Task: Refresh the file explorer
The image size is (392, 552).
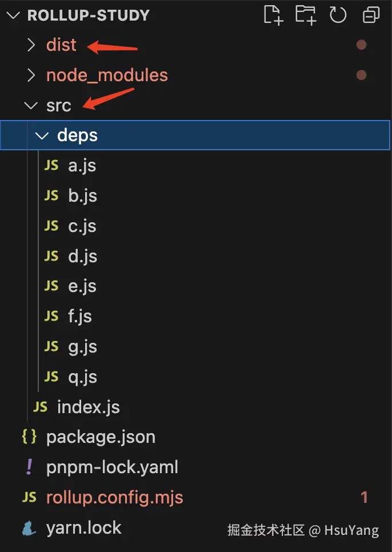Action: coord(338,15)
